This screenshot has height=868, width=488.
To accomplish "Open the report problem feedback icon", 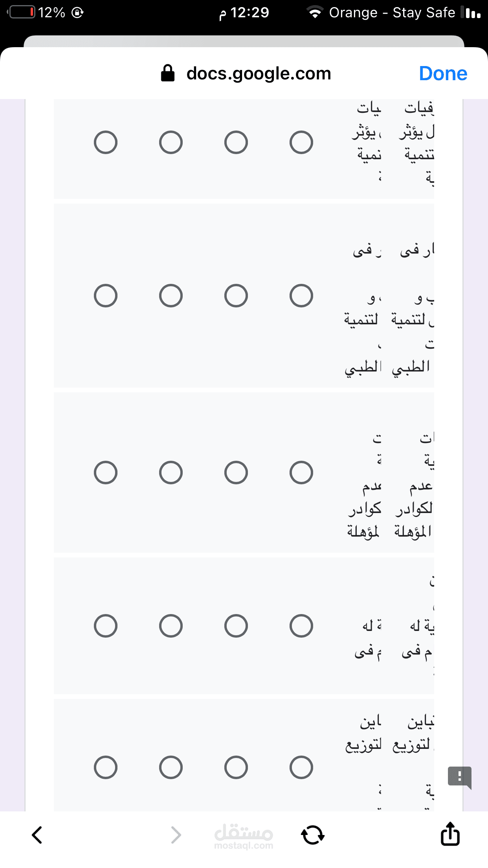I will pos(459,777).
